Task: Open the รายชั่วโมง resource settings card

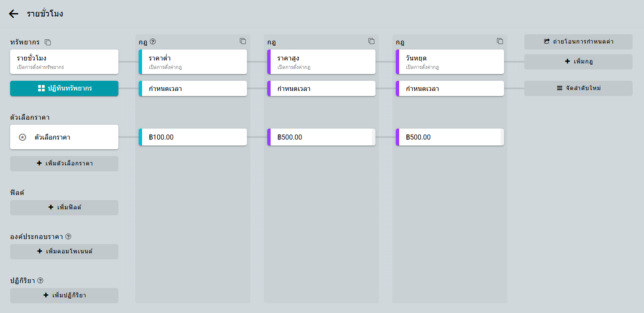Action: 64,62
